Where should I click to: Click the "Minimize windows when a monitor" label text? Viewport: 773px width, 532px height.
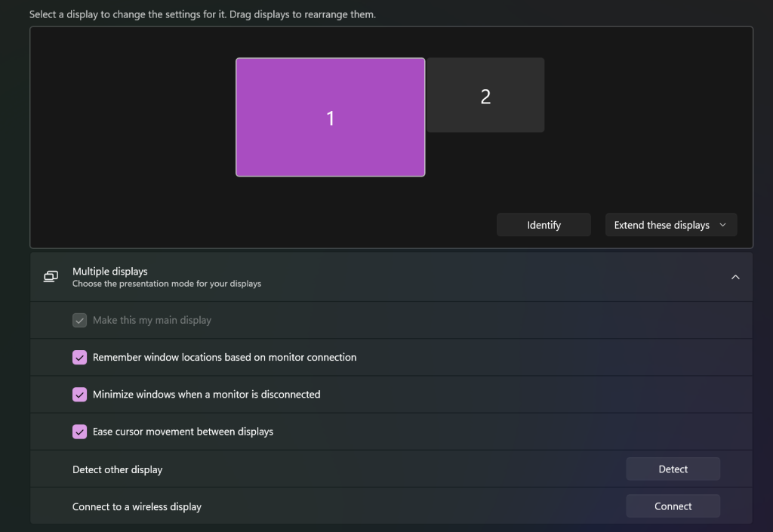206,395
